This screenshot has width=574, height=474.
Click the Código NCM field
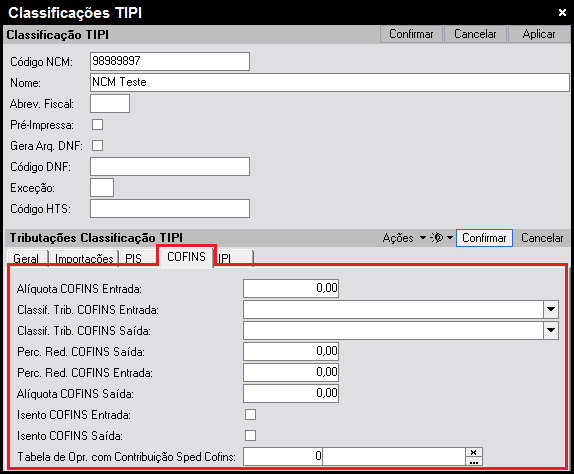[x=170, y=61]
